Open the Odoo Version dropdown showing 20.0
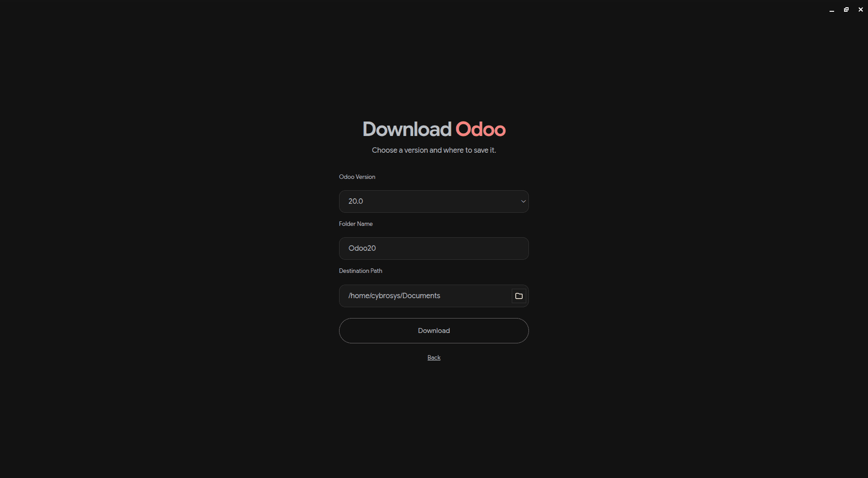 (x=434, y=202)
